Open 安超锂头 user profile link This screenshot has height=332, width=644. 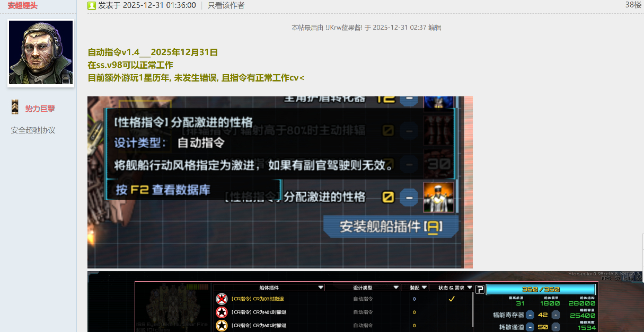pos(22,5)
